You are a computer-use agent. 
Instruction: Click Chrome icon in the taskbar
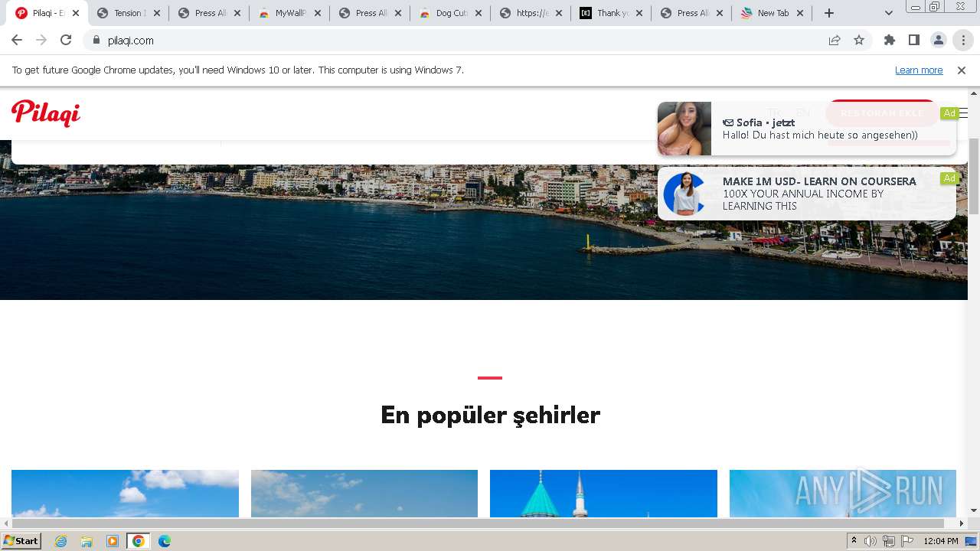[139, 541]
